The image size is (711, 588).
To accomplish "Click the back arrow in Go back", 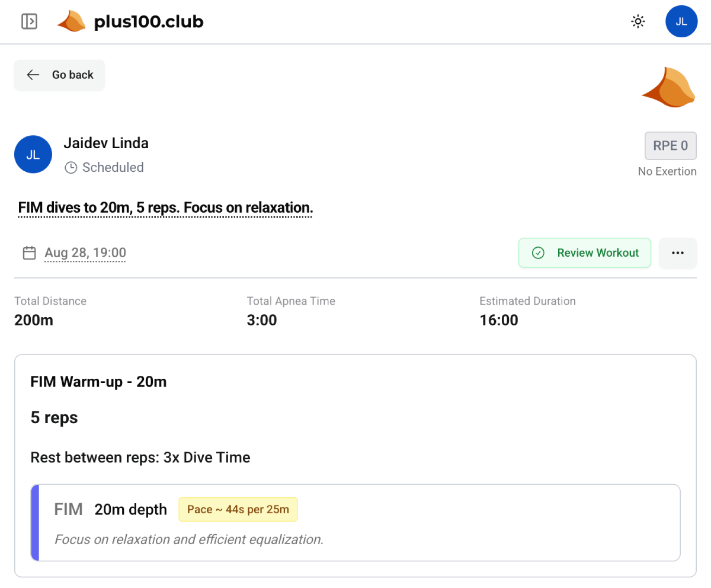I will pyautogui.click(x=34, y=75).
